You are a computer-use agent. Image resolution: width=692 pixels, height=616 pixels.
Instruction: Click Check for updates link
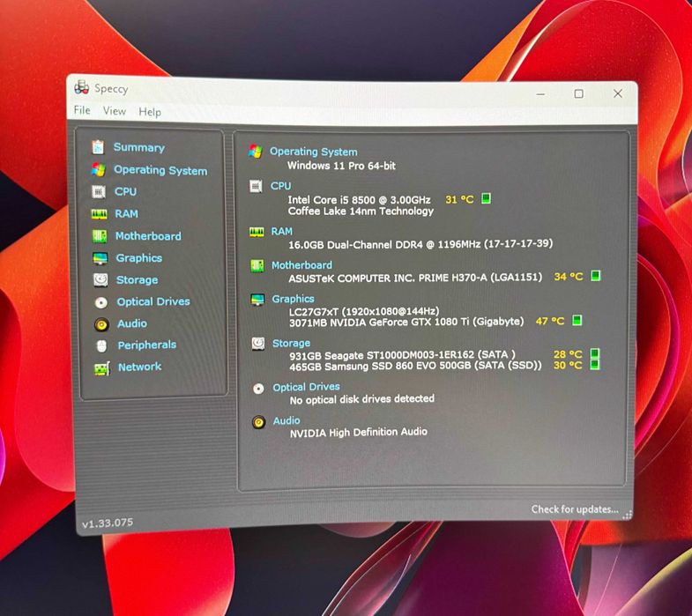point(575,509)
